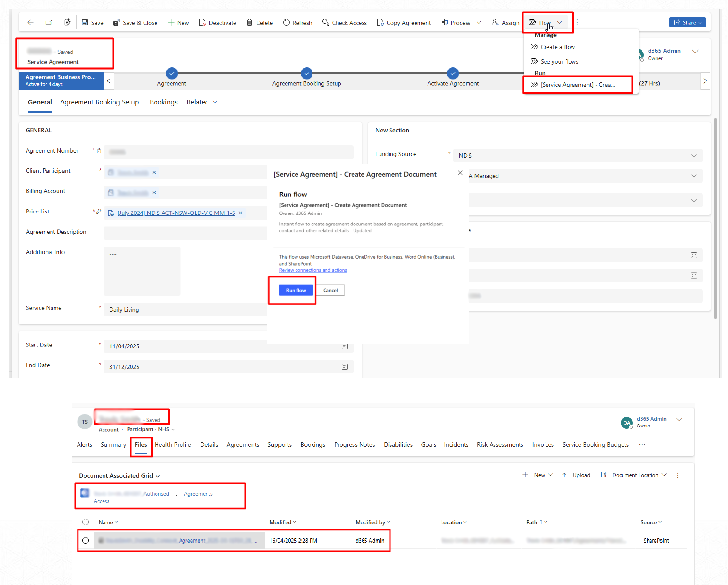The height and width of the screenshot is (585, 728).
Task: Open Check Access from command bar
Action: pyautogui.click(x=344, y=23)
